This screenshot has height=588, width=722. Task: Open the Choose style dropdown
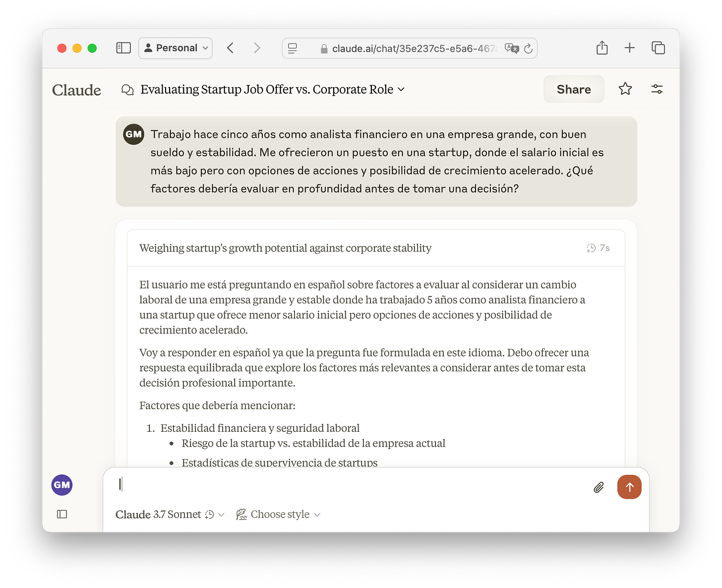(x=279, y=515)
